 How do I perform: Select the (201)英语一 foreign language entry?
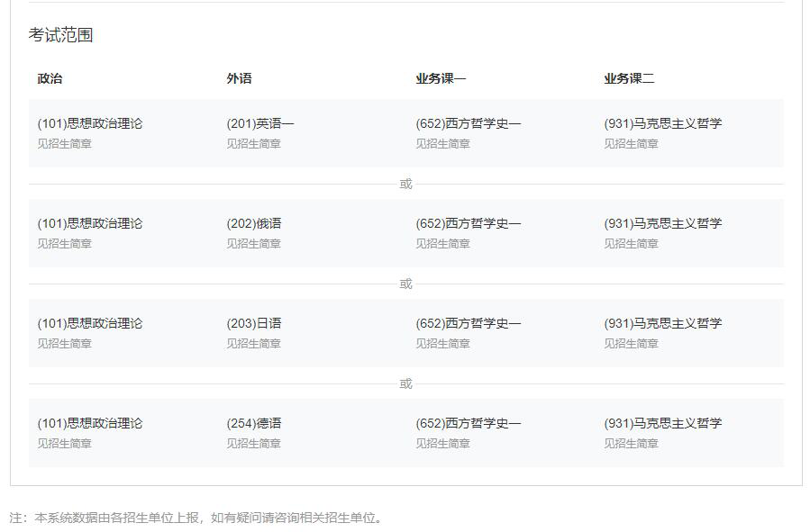(260, 123)
